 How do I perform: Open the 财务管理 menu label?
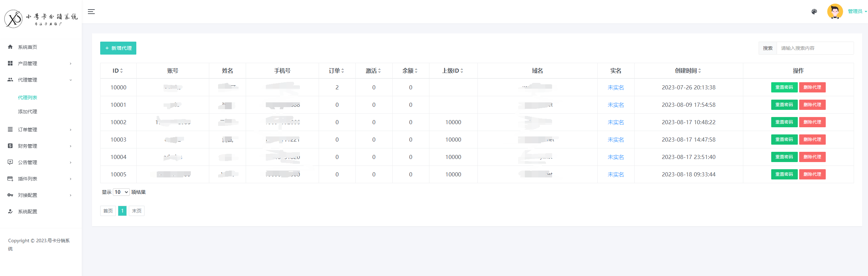[x=28, y=146]
